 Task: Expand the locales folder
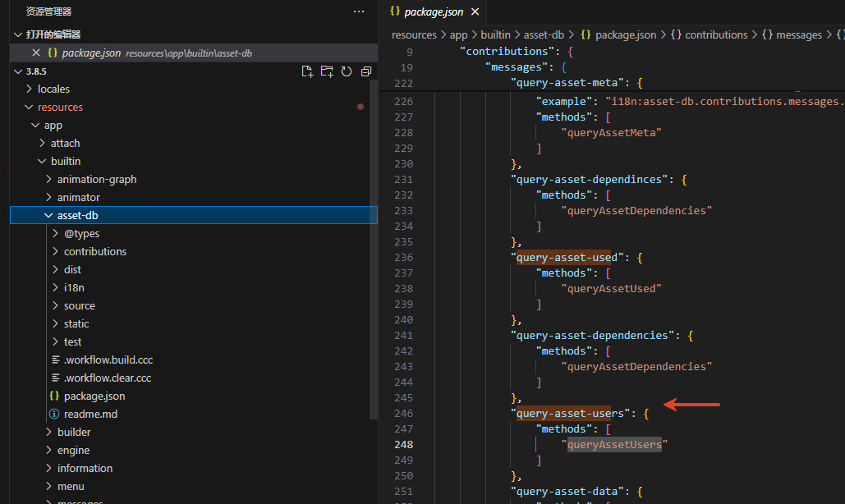pyautogui.click(x=53, y=89)
